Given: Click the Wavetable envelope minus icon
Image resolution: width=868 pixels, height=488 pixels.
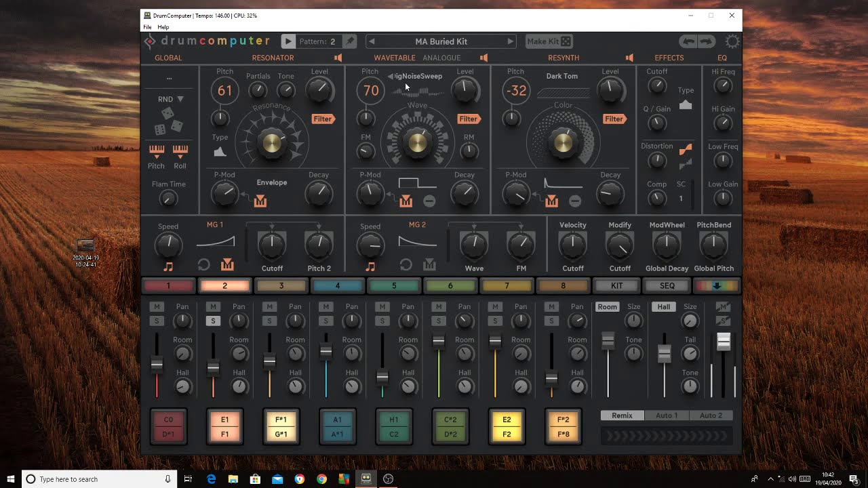Looking at the screenshot, I should (x=429, y=201).
